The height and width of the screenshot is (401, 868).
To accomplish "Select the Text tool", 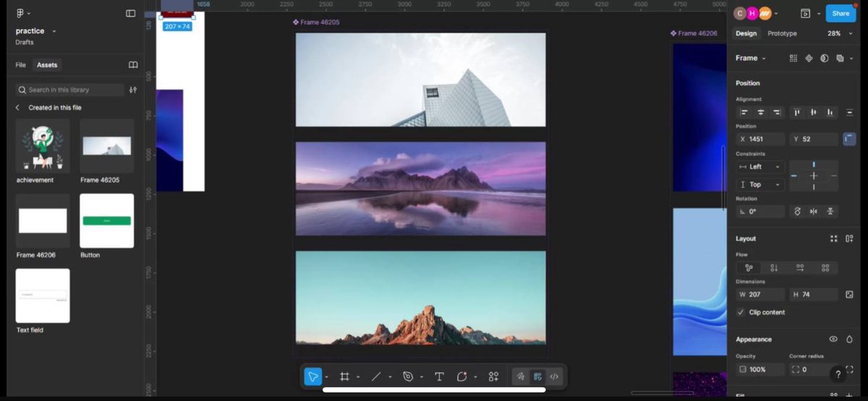I will click(439, 376).
